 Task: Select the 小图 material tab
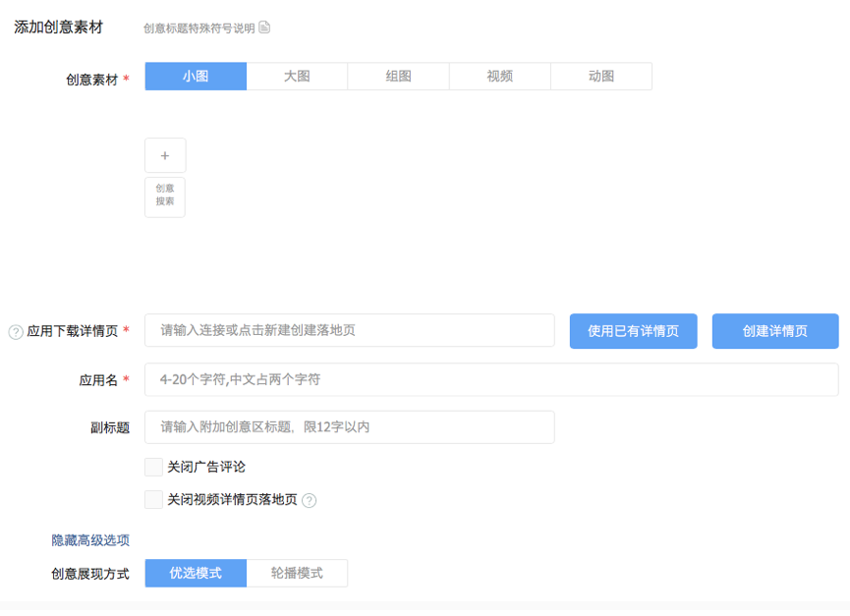pos(196,77)
